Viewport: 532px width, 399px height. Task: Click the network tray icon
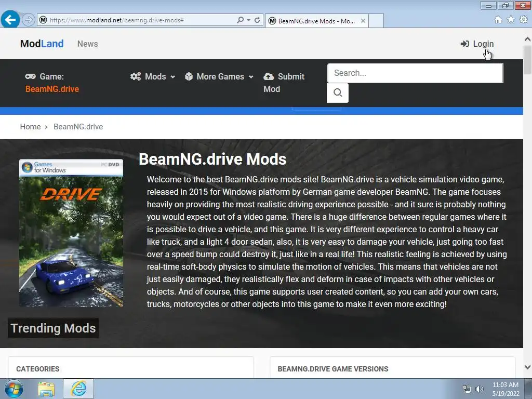[x=467, y=389]
